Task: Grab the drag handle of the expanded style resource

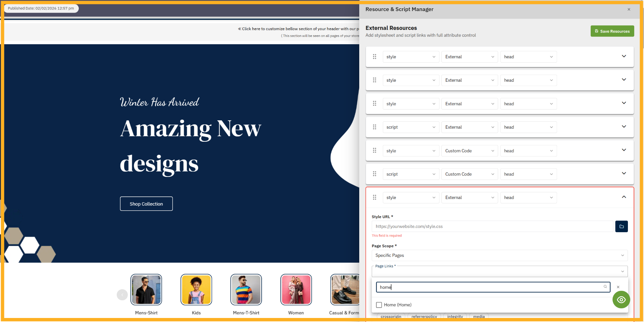Action: 375,197
